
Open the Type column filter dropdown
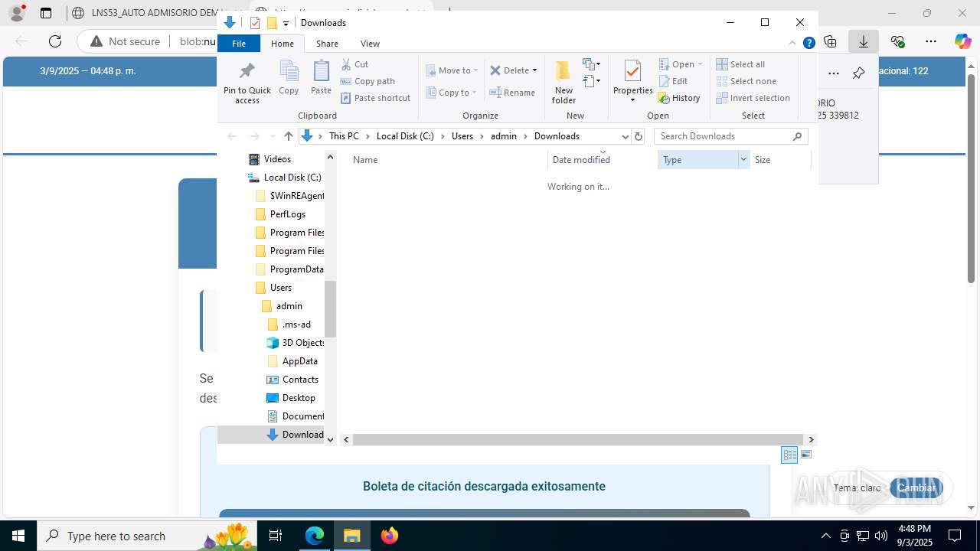(743, 160)
